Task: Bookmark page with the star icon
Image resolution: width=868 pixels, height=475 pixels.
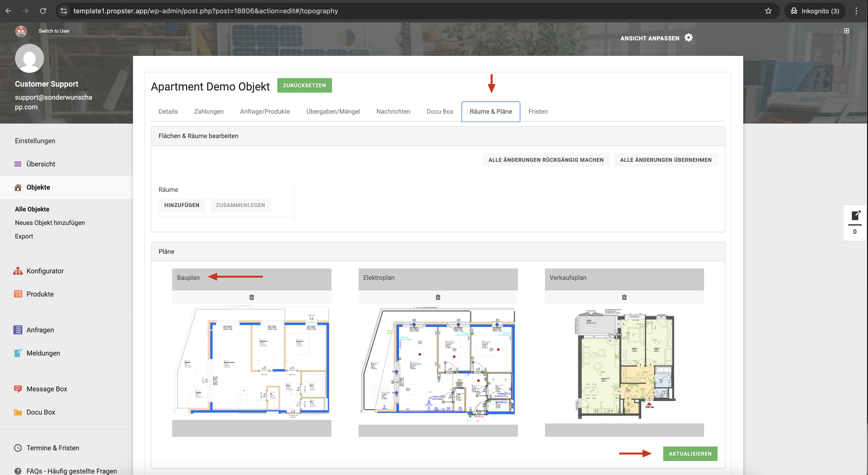Action: (768, 11)
